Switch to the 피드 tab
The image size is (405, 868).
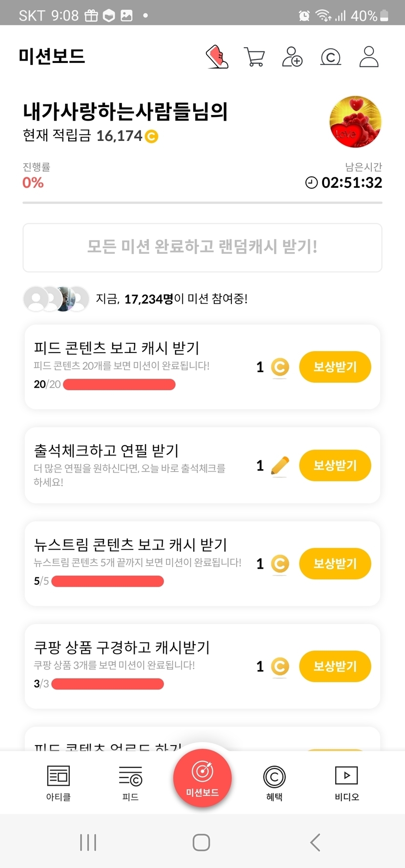[130, 783]
